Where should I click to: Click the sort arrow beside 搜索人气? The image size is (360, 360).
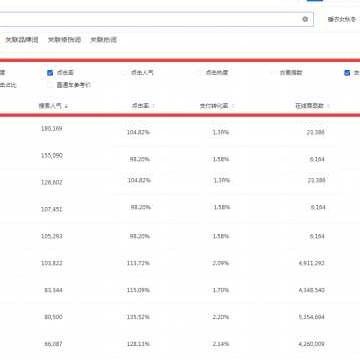click(x=66, y=106)
